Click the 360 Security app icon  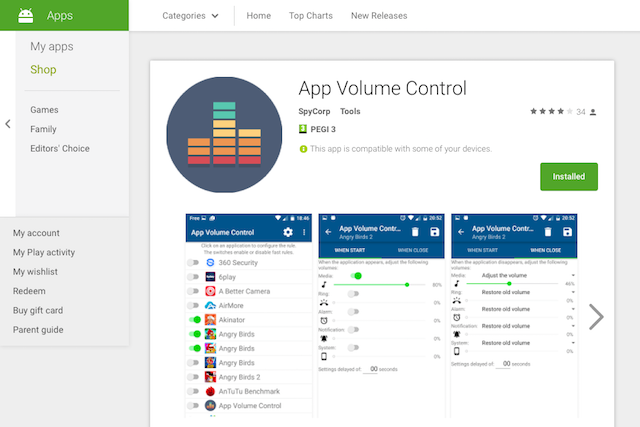(x=210, y=262)
